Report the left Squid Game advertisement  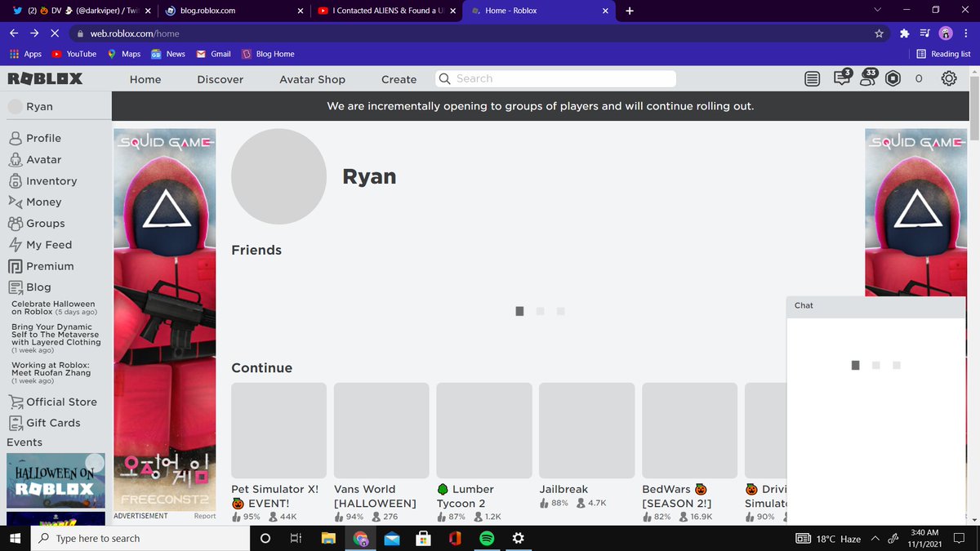[x=205, y=516]
